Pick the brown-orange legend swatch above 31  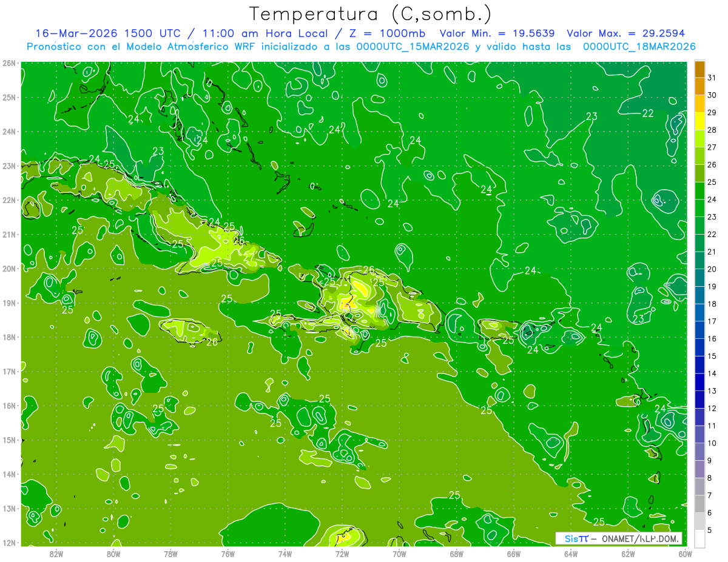699,69
